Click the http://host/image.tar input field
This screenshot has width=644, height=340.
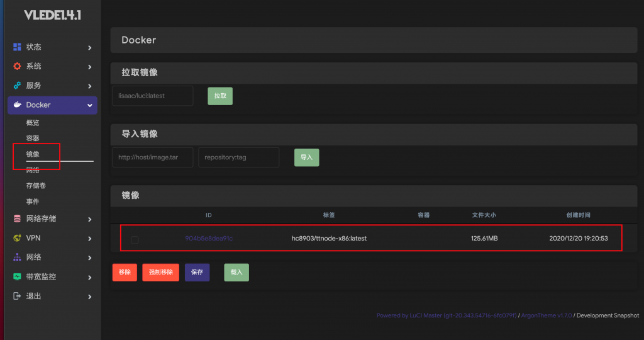pyautogui.click(x=153, y=157)
